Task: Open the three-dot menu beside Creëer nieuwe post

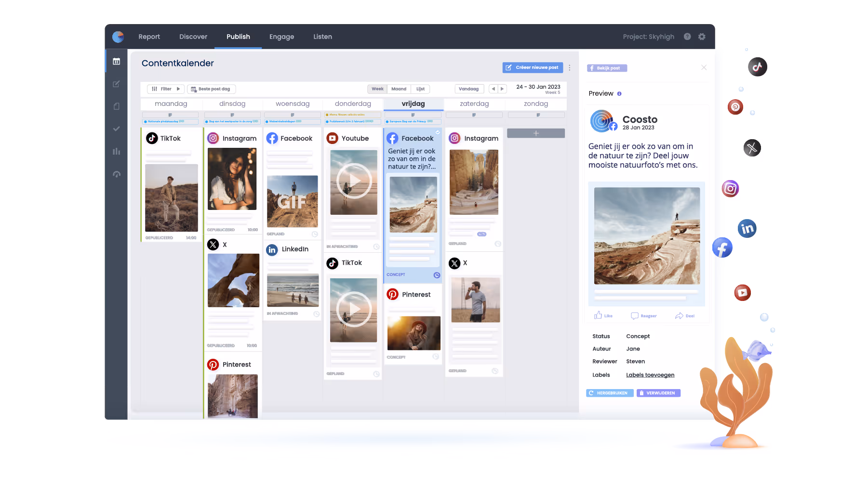Action: (569, 68)
